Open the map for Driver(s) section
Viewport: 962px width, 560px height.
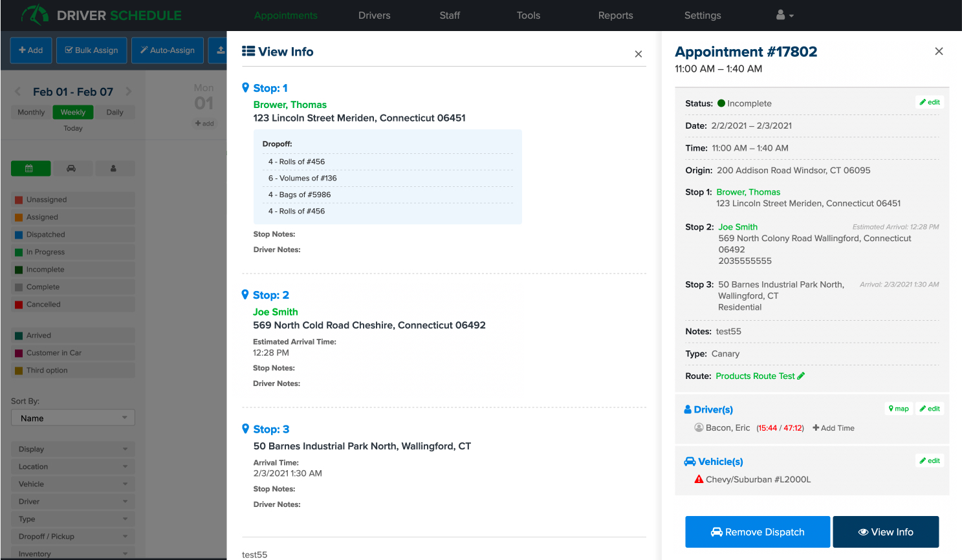pos(899,409)
